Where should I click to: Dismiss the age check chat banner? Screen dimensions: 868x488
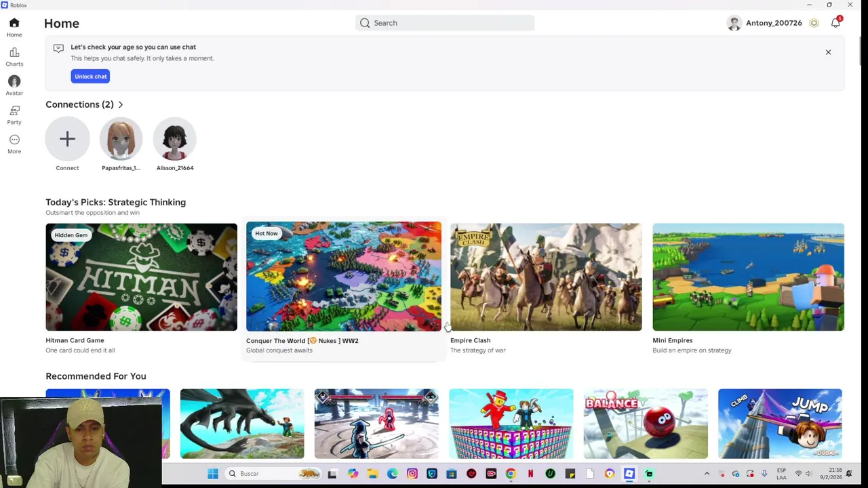(x=828, y=52)
